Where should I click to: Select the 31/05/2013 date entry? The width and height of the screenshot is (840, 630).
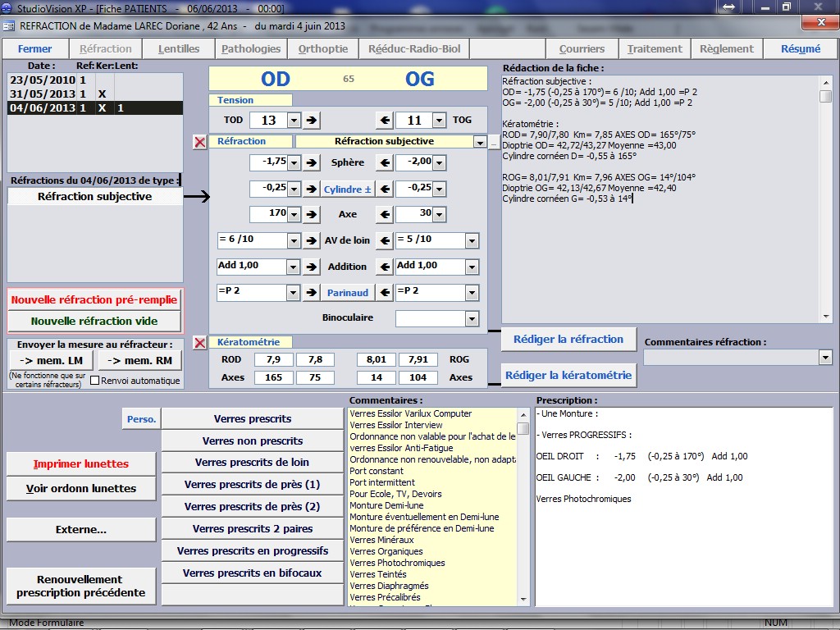point(43,94)
